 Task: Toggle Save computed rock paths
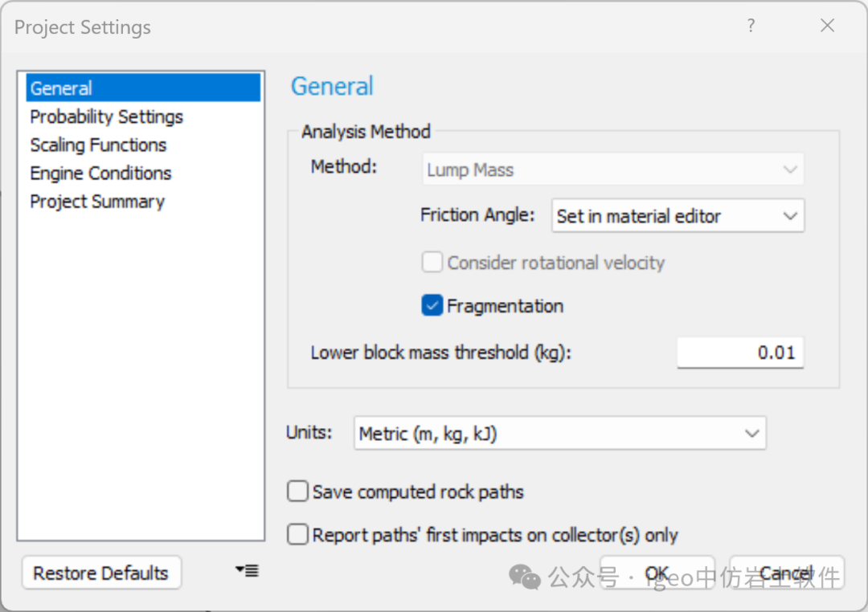[x=298, y=492]
